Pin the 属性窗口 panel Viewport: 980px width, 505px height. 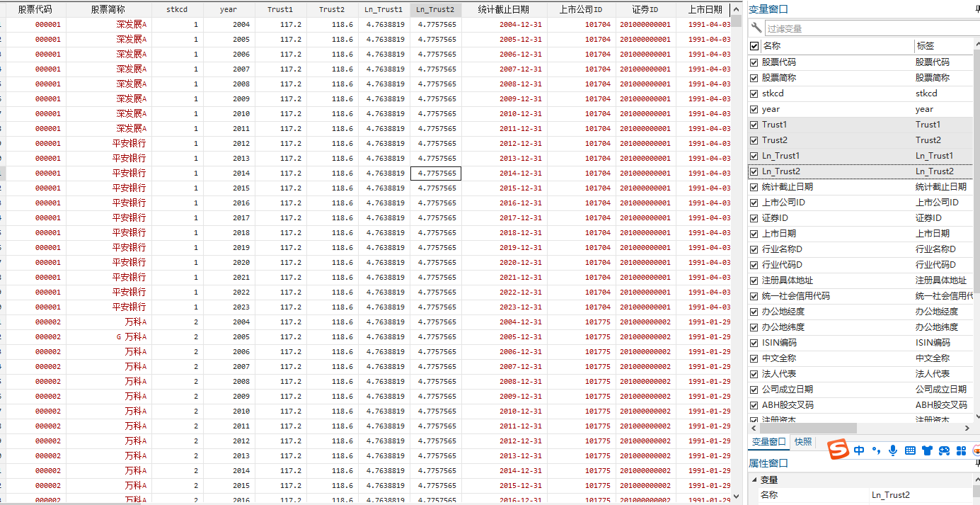pos(976,463)
